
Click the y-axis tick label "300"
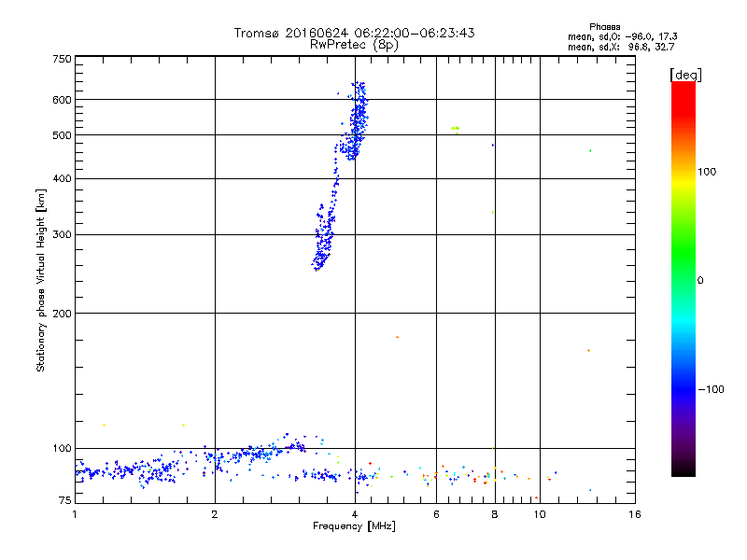62,235
